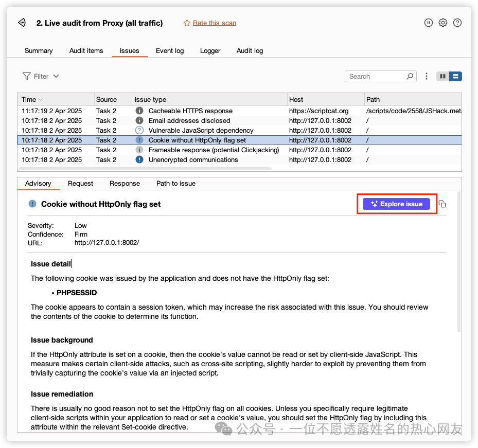Copy issue details using the copy icon
The height and width of the screenshot is (448, 478).
(442, 204)
